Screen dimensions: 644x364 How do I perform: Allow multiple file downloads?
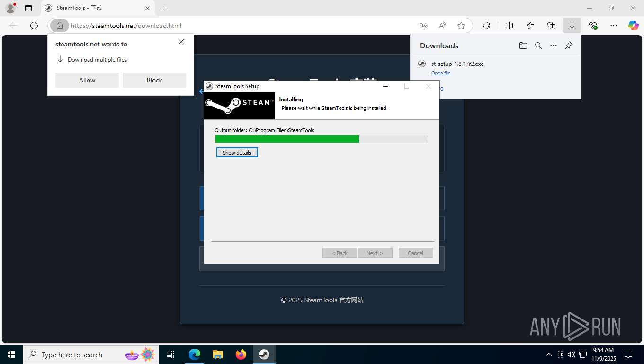tap(87, 80)
